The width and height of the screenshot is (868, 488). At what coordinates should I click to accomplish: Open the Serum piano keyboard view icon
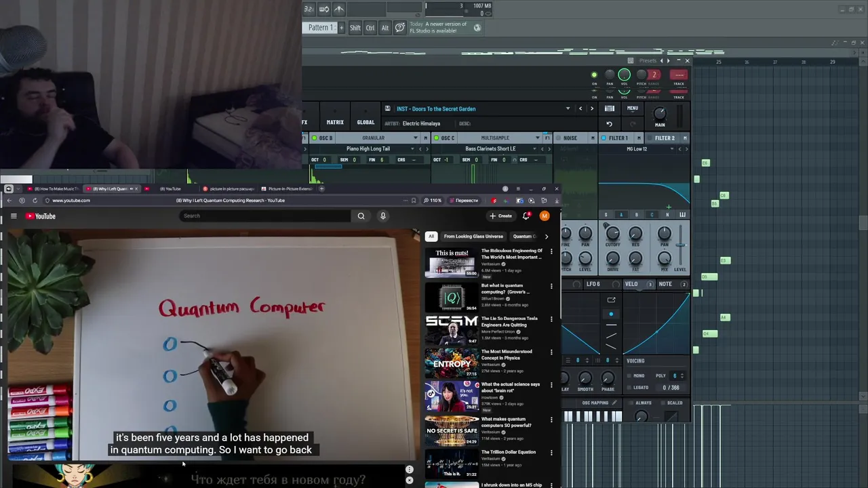click(609, 108)
